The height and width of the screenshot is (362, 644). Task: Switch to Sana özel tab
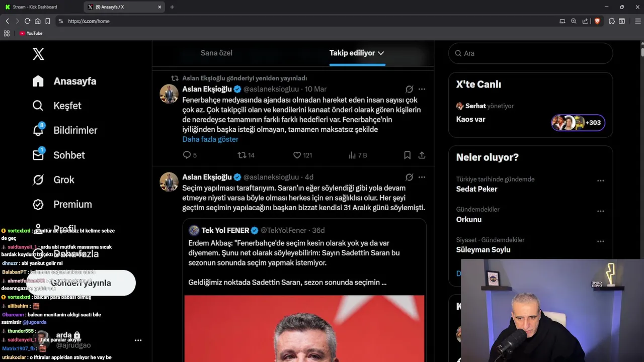pos(216,53)
